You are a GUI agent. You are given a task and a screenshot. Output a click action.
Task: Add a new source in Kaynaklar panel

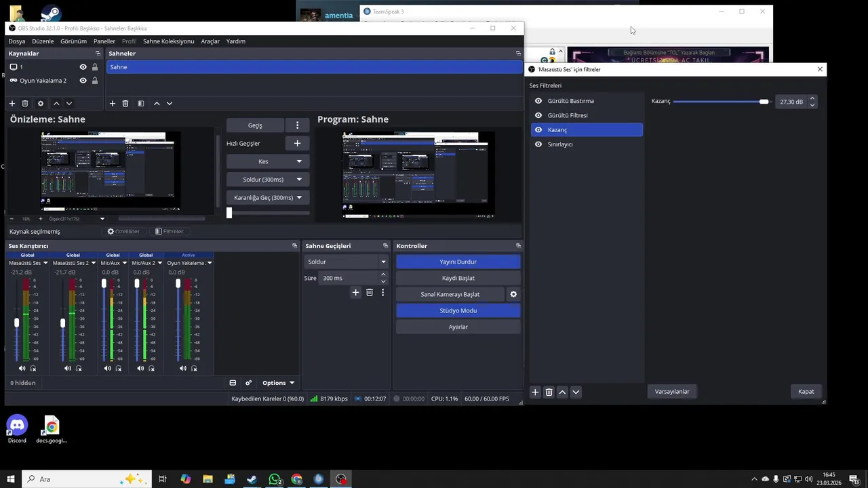(x=12, y=103)
